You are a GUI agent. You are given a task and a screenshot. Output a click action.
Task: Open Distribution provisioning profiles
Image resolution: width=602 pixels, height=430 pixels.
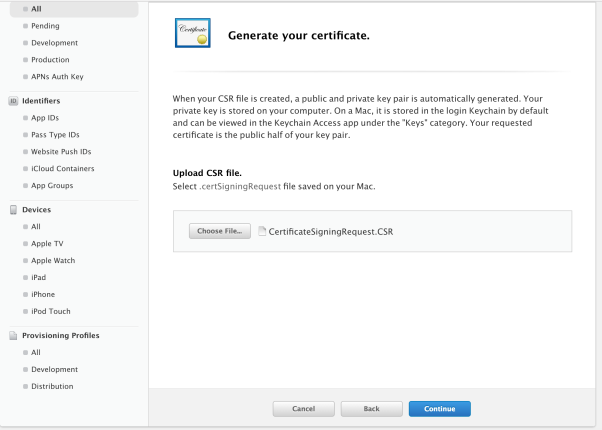52,387
